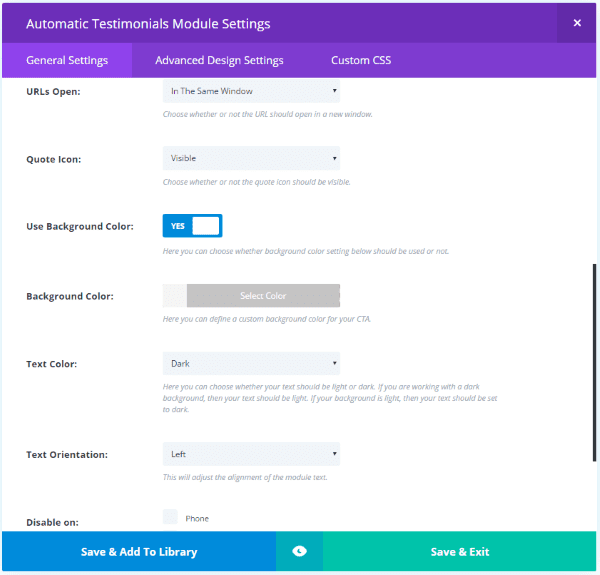The image size is (600, 575).
Task: Expand the URLs Open dropdown
Action: [x=251, y=91]
